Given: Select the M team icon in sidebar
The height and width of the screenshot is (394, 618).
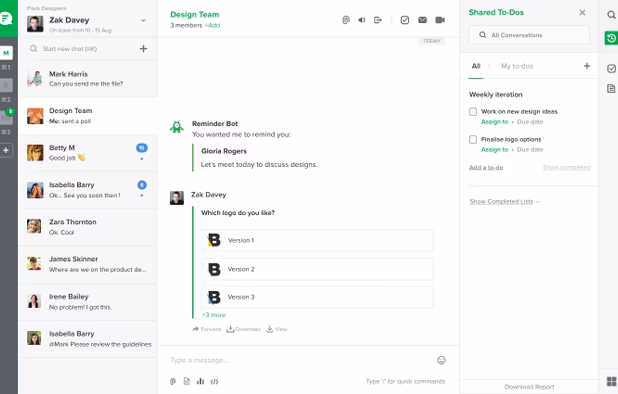Looking at the screenshot, I should 6,53.
